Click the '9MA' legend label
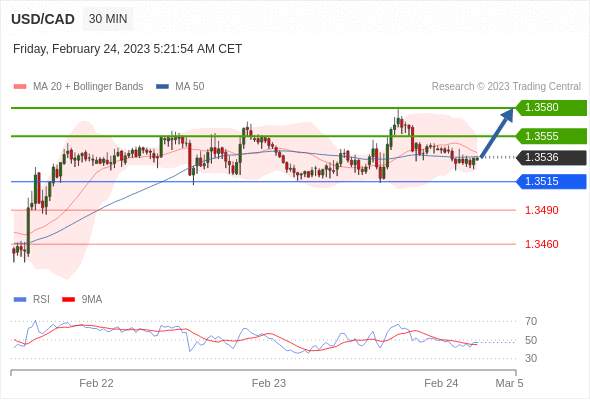The width and height of the screenshot is (590, 400). point(92,300)
